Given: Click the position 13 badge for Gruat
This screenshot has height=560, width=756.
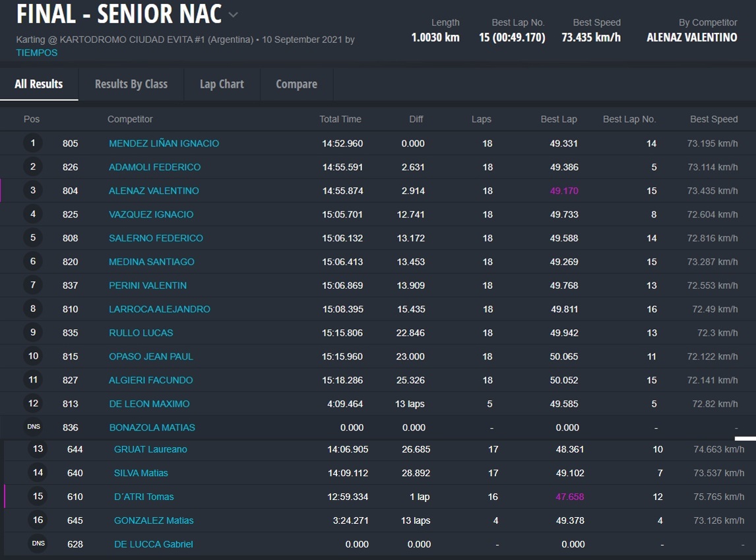Looking at the screenshot, I should coord(38,449).
